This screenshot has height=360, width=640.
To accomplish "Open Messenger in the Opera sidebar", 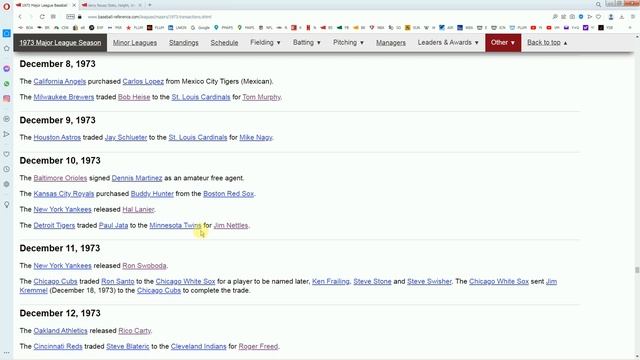I will point(7,69).
